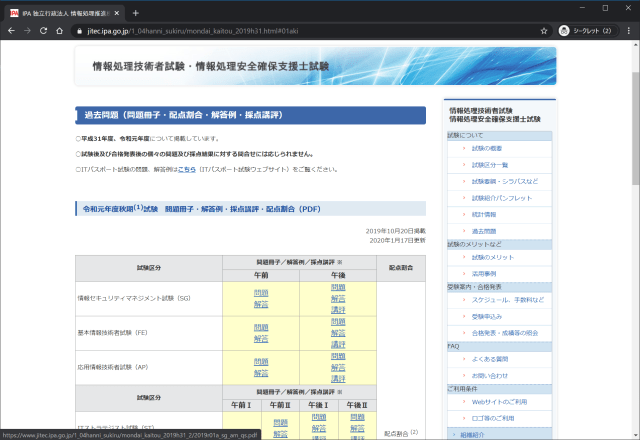Open スケジュール、手数料など sidebar link
The height and width of the screenshot is (440, 640).
pos(508,300)
